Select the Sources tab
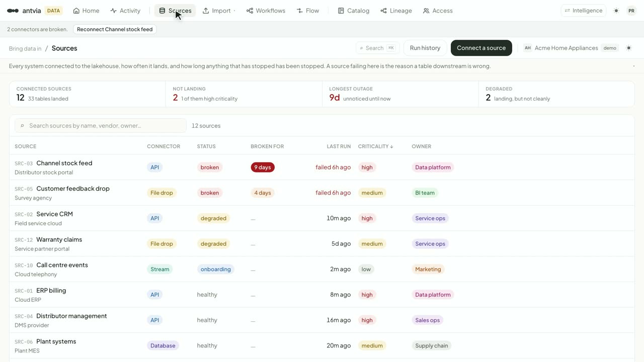The width and height of the screenshot is (644, 362). pyautogui.click(x=175, y=11)
